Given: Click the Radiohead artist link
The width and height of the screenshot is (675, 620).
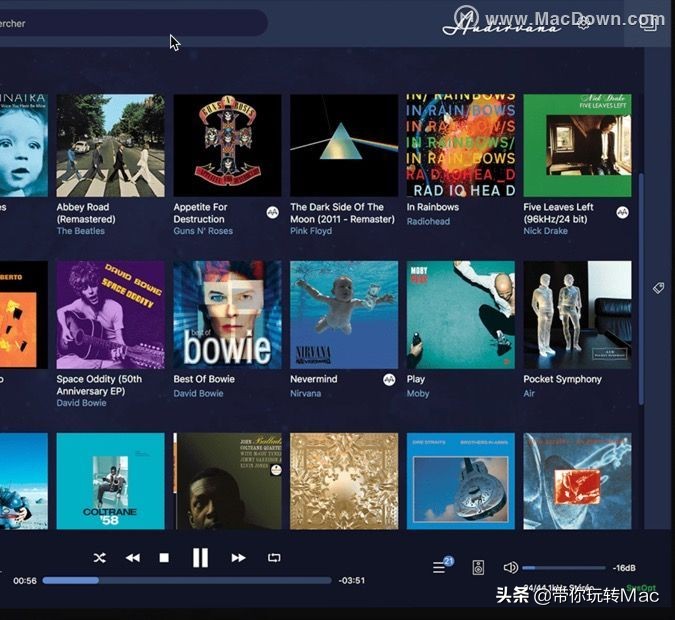Looking at the screenshot, I should (428, 221).
